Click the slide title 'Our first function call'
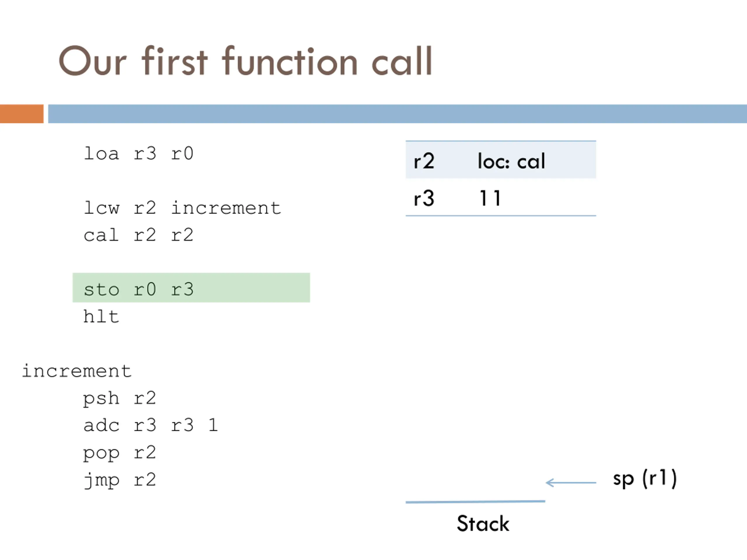This screenshot has width=747, height=560. (245, 61)
